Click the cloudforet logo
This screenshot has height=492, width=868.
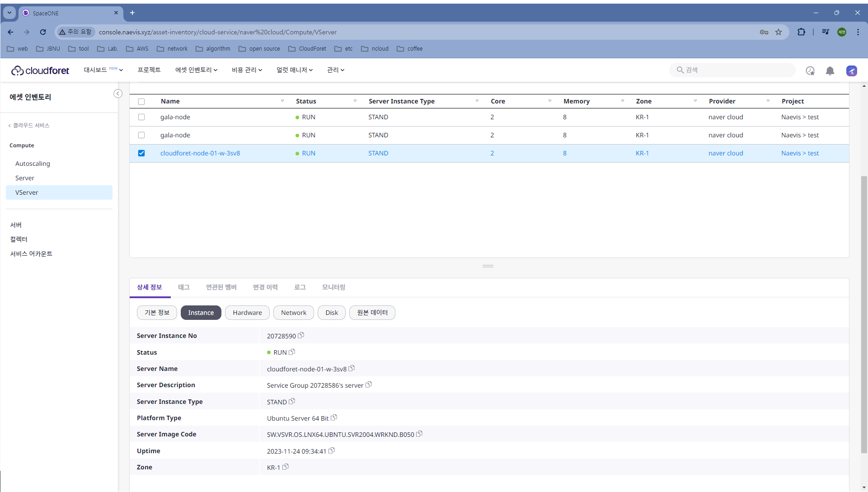[40, 70]
